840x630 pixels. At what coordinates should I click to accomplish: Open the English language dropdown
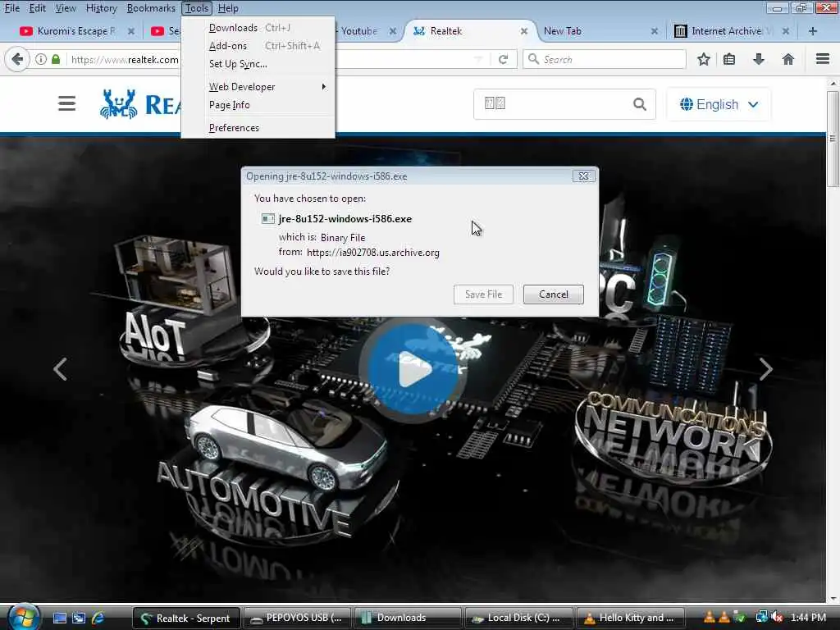pos(719,104)
